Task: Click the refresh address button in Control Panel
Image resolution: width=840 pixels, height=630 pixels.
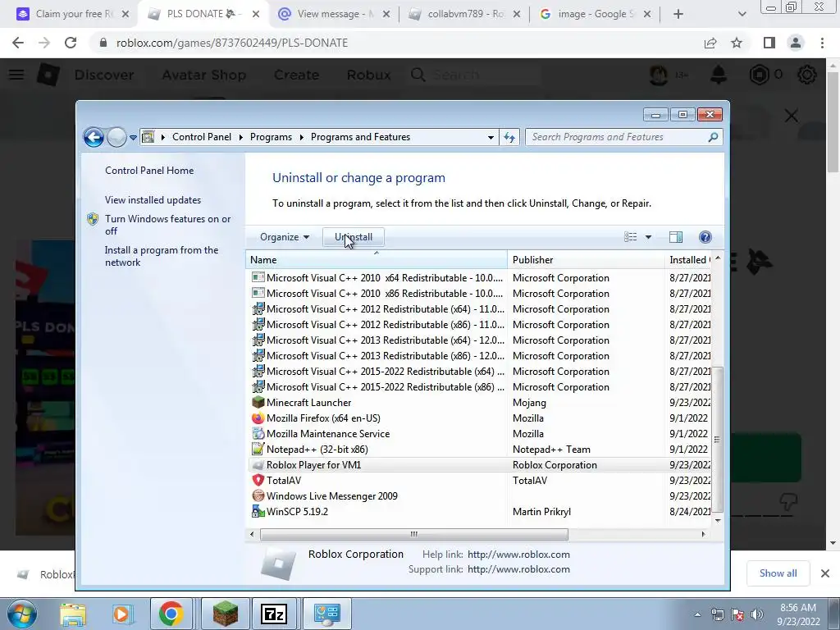Action: pyautogui.click(x=509, y=137)
